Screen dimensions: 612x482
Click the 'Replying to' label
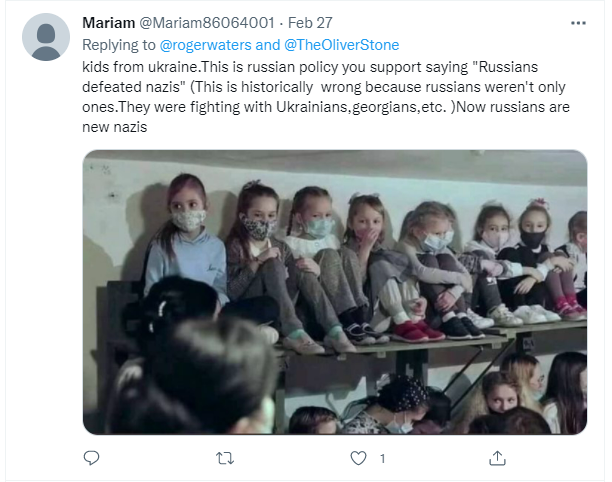tap(119, 45)
